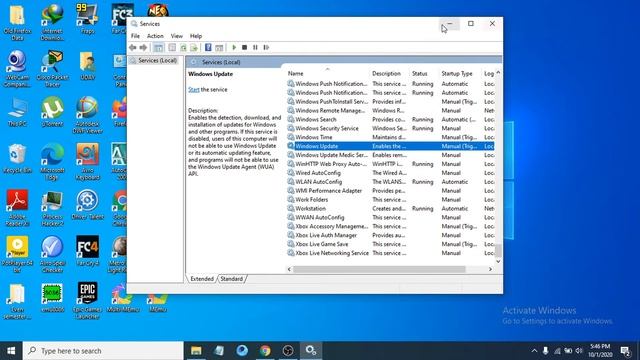Select the Work Folders service row
The height and width of the screenshot is (360, 640).
point(390,200)
